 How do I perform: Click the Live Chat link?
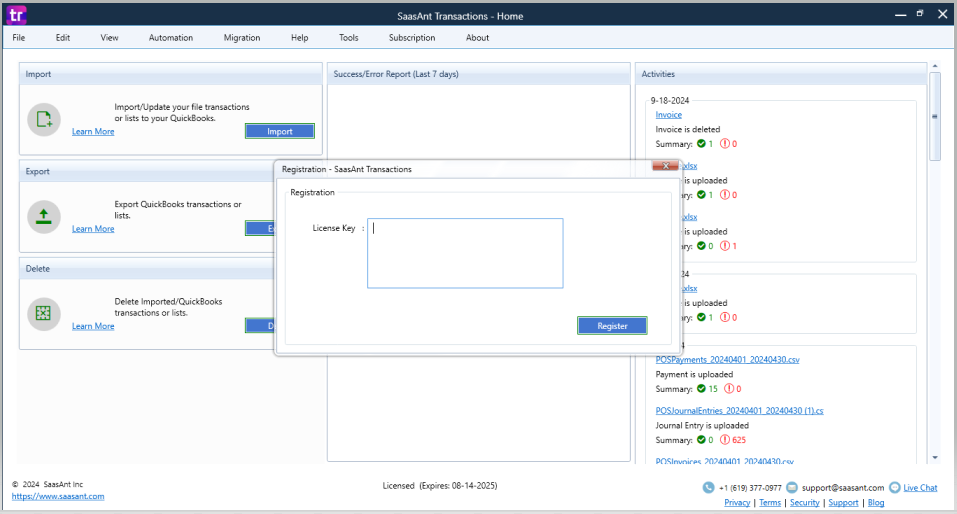point(920,488)
